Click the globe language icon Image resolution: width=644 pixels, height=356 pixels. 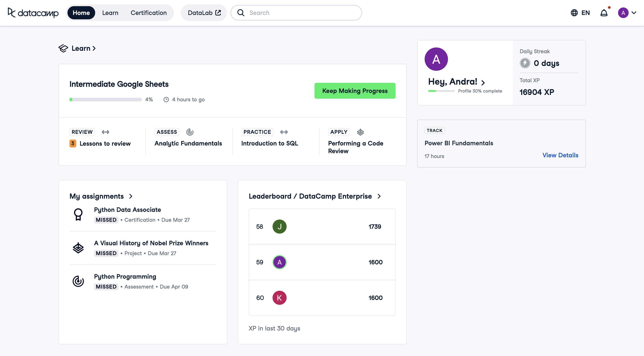tap(574, 13)
